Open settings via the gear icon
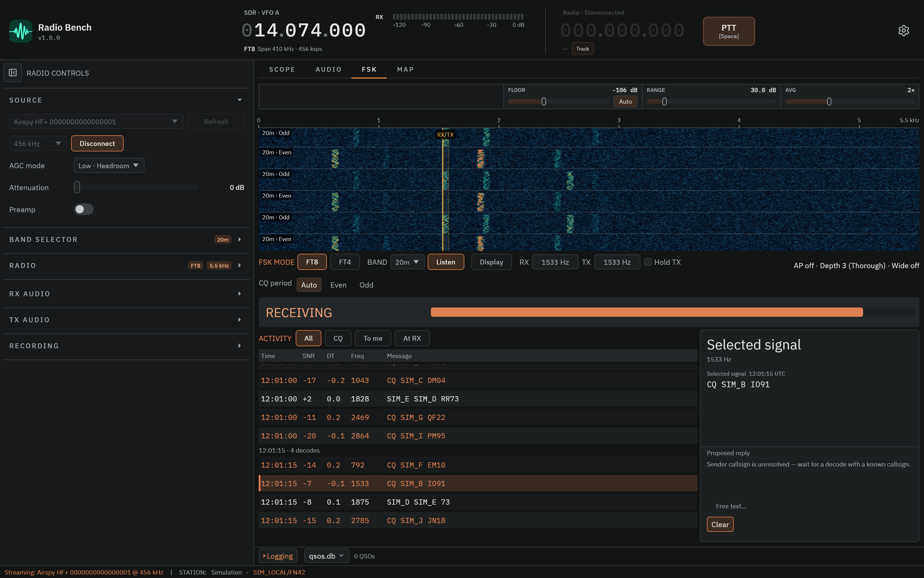 [x=903, y=31]
